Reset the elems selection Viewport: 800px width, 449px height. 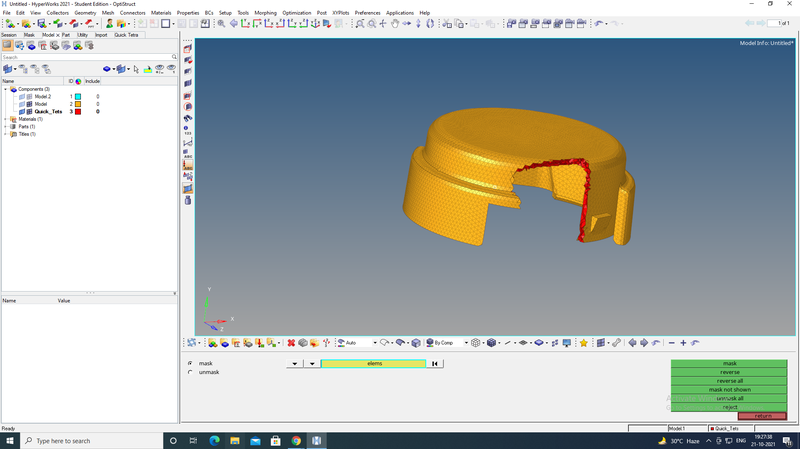click(x=435, y=363)
